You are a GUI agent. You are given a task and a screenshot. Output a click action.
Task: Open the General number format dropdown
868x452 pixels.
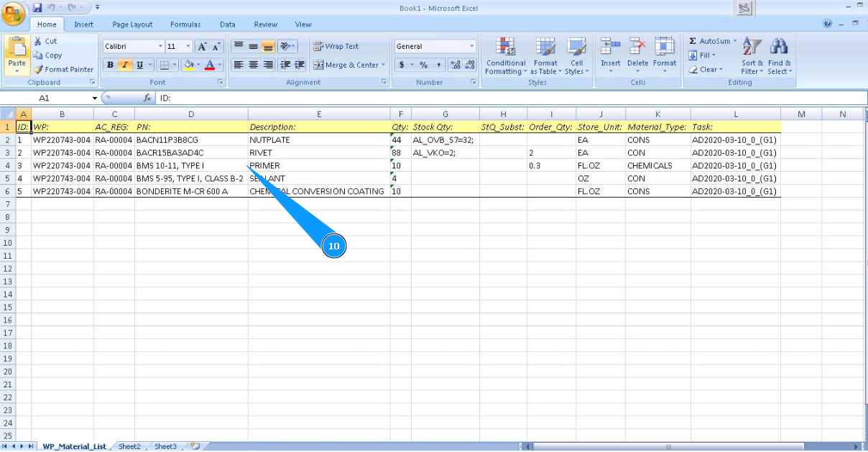472,46
